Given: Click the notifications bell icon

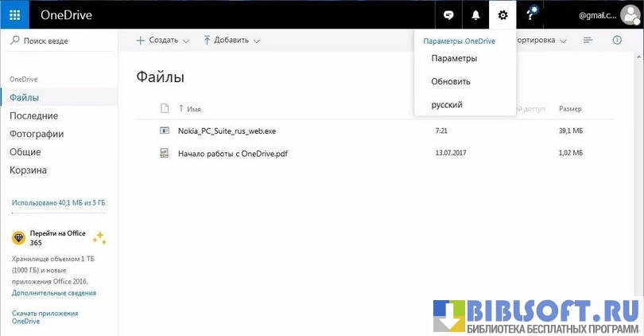Looking at the screenshot, I should coord(475,14).
